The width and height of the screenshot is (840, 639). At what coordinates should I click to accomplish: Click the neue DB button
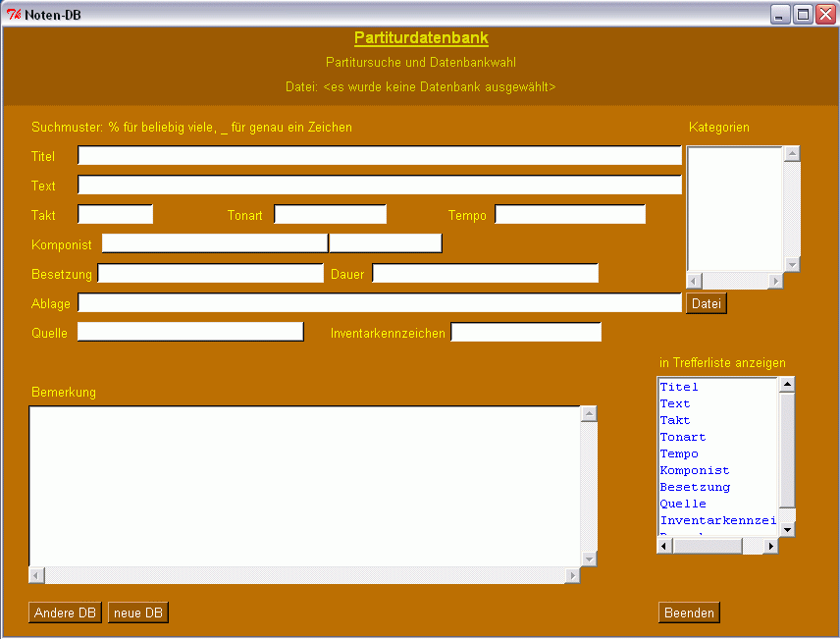pyautogui.click(x=138, y=612)
